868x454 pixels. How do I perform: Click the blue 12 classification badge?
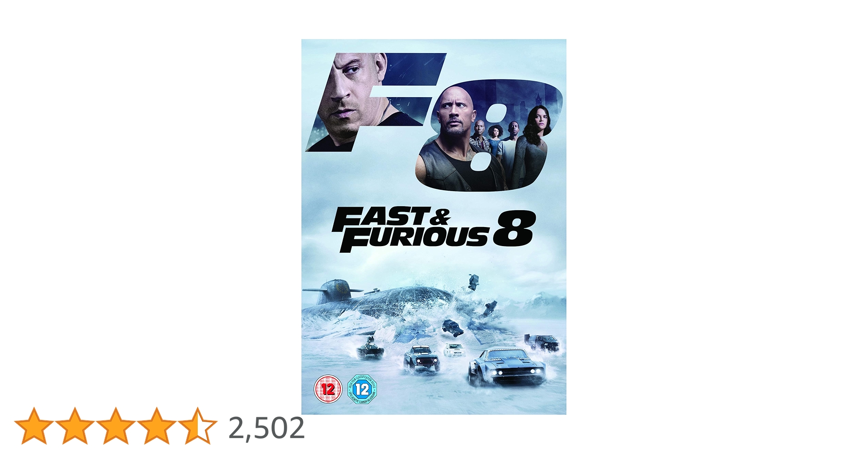(362, 389)
